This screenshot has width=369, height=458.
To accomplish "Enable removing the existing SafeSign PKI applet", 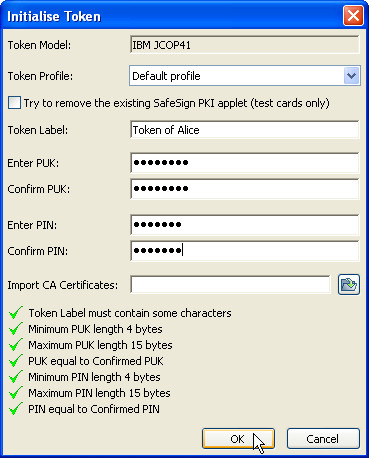I will [14, 103].
